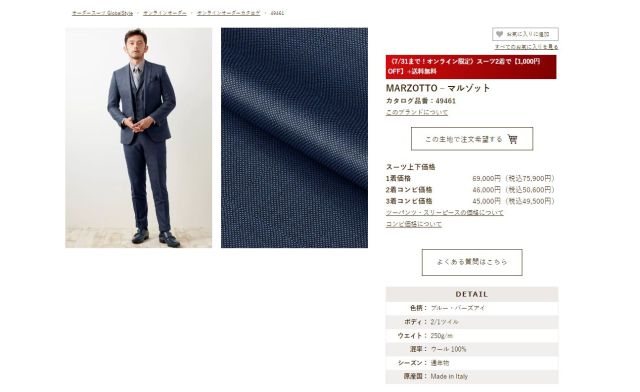Click the red 7/31 campaign banner
This screenshot has height=392, width=640.
coord(471,67)
